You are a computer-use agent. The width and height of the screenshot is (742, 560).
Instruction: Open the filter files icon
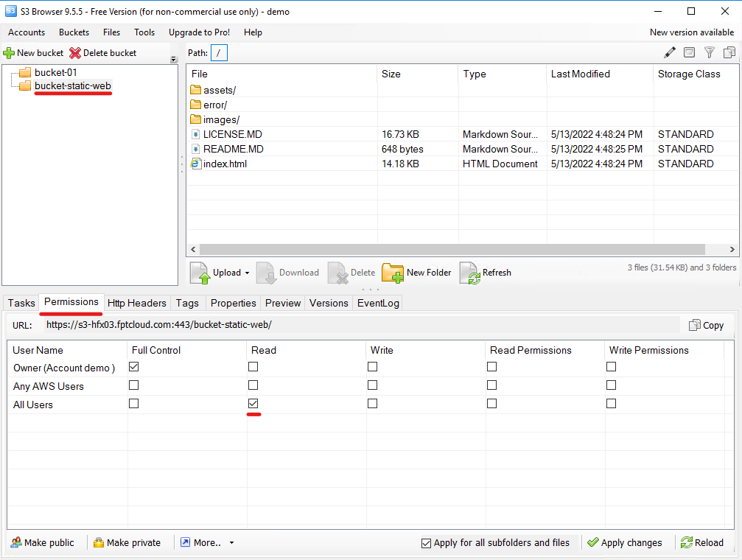pos(708,52)
